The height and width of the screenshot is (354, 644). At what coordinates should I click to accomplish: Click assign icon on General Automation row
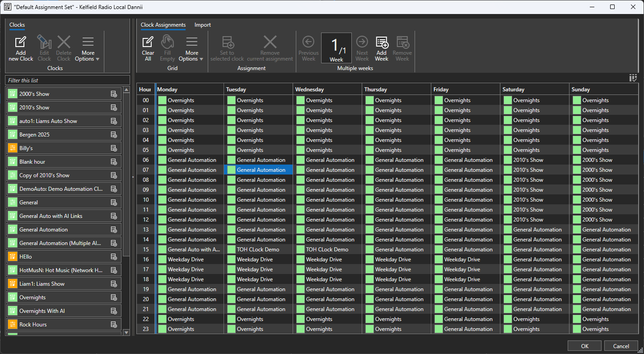(114, 230)
